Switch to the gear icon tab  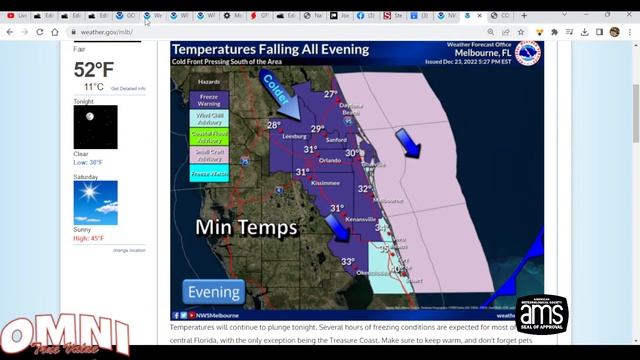[x=233, y=16]
